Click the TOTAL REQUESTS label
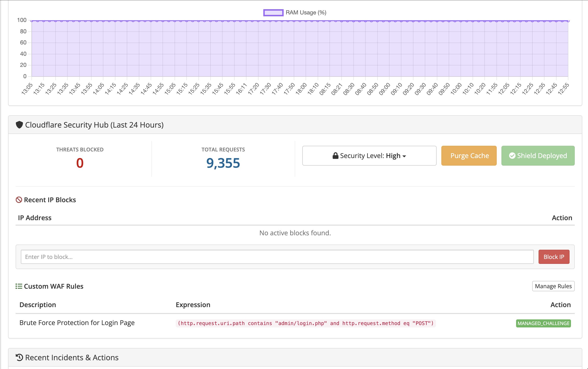 tap(223, 150)
